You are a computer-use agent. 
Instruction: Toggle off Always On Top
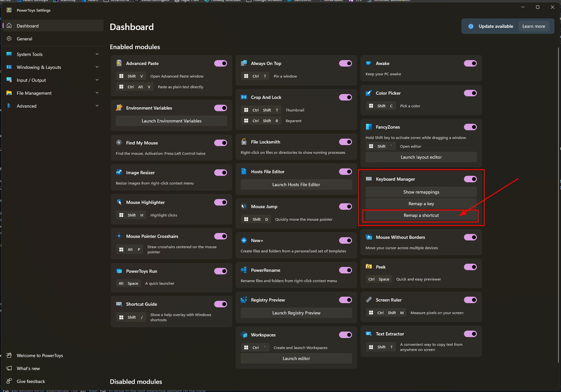pyautogui.click(x=346, y=63)
